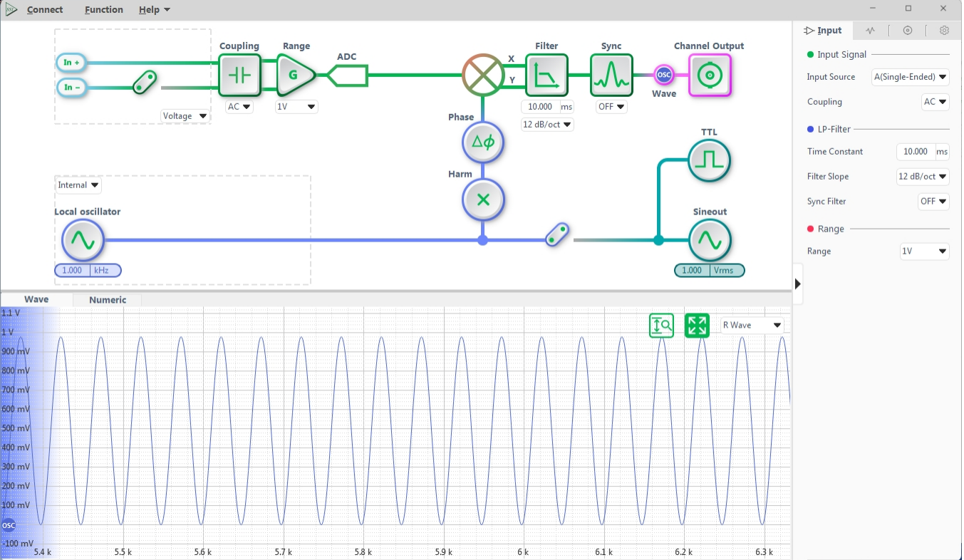Open the Filter Slope dropdown in side panel
The image size is (964, 560).
pos(923,177)
